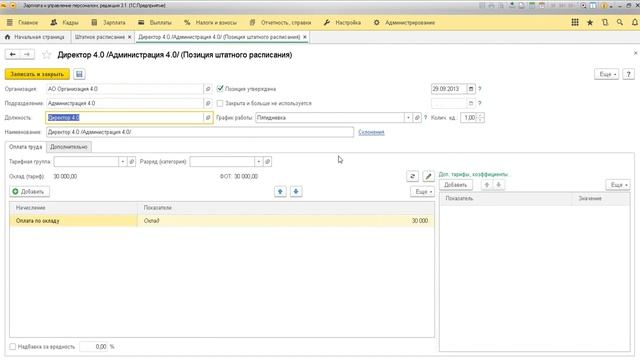640x360 pixels.
Task: Click Записать и закрыть button
Action: click(37, 74)
